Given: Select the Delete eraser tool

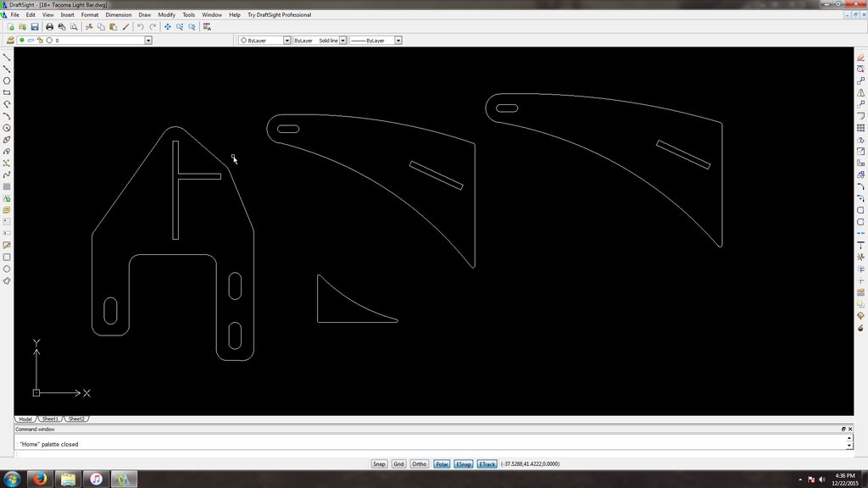Looking at the screenshot, I should pyautogui.click(x=861, y=58).
